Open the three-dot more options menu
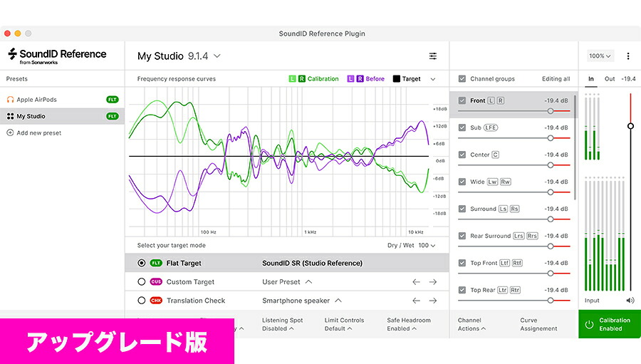This screenshot has width=641, height=364. click(x=628, y=56)
